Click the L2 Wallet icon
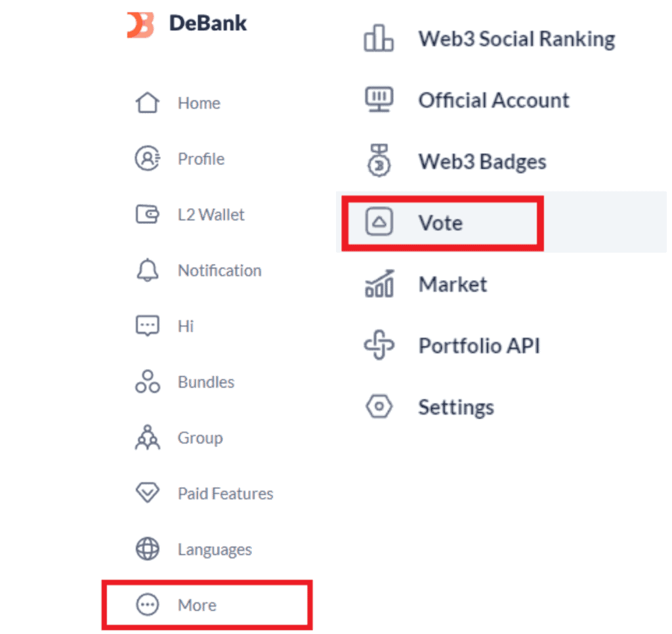The height and width of the screenshot is (634, 672). point(147,215)
